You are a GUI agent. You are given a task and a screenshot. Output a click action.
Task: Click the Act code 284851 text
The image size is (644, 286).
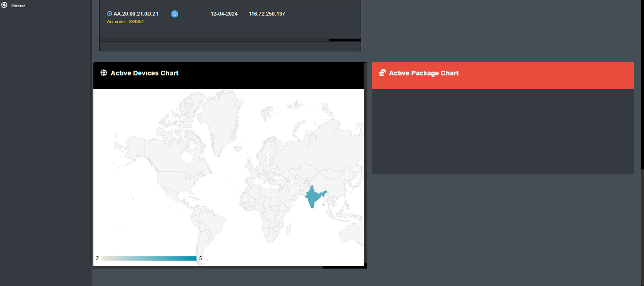[x=125, y=22]
